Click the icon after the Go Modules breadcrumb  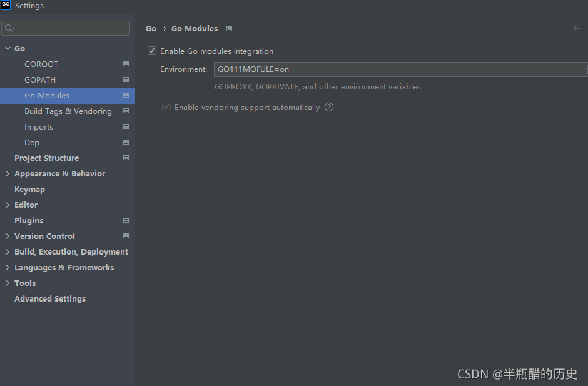tap(229, 28)
